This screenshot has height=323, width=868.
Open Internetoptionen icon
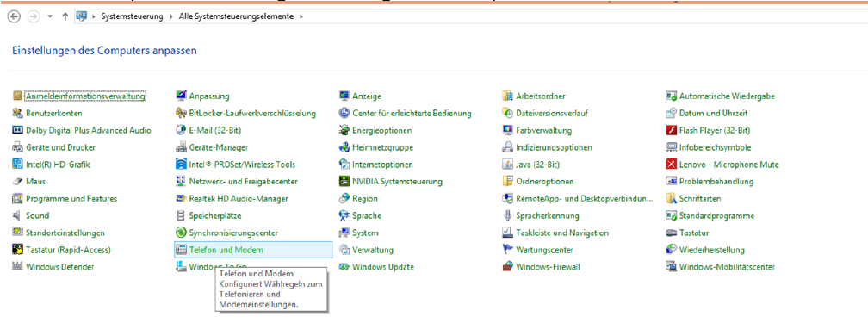344,165
